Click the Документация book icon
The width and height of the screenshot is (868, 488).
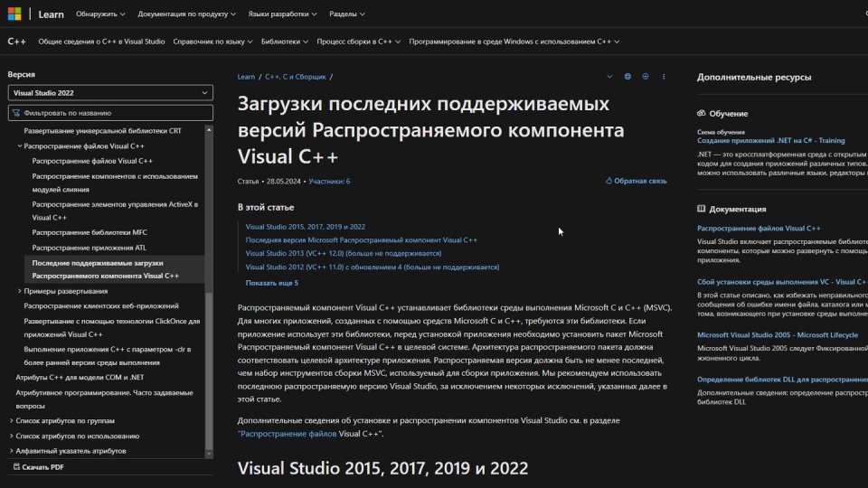[702, 209]
